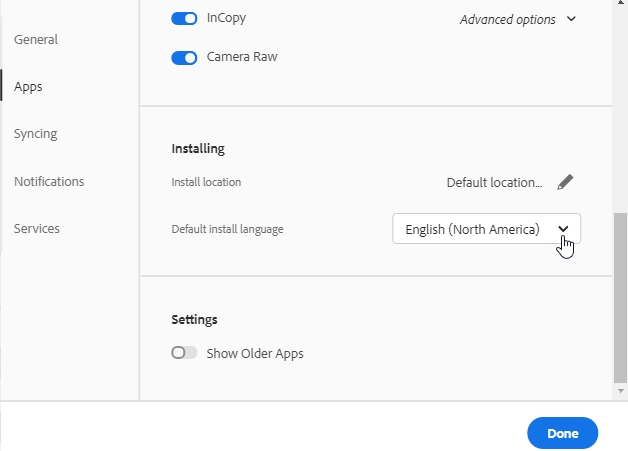Switch to the Syncing tab

click(36, 134)
